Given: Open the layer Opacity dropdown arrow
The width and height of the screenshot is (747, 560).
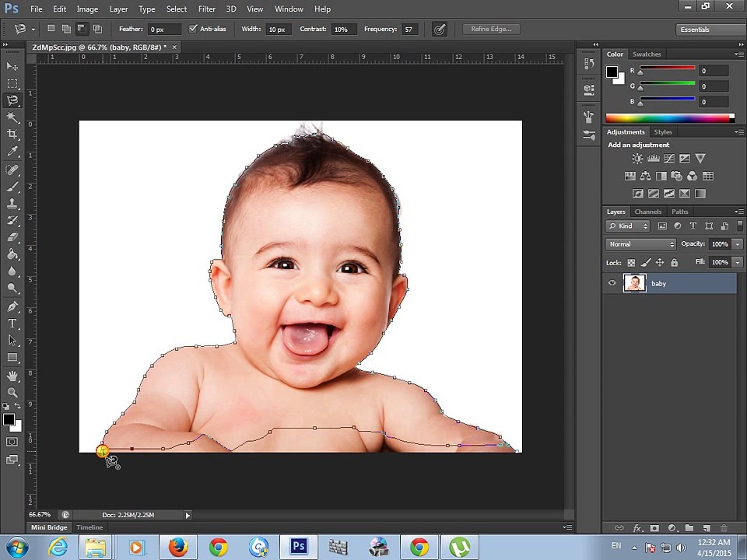Looking at the screenshot, I should [x=738, y=243].
